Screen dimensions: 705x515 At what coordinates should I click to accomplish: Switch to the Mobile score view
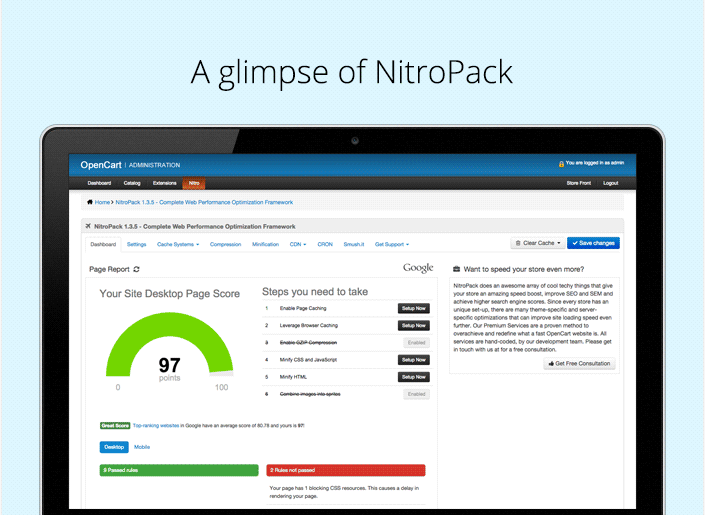[x=142, y=447]
